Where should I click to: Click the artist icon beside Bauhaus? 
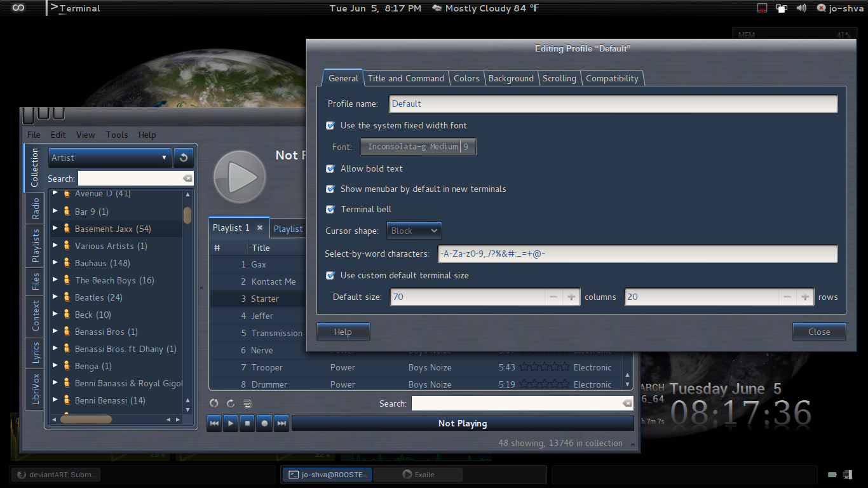tap(66, 263)
